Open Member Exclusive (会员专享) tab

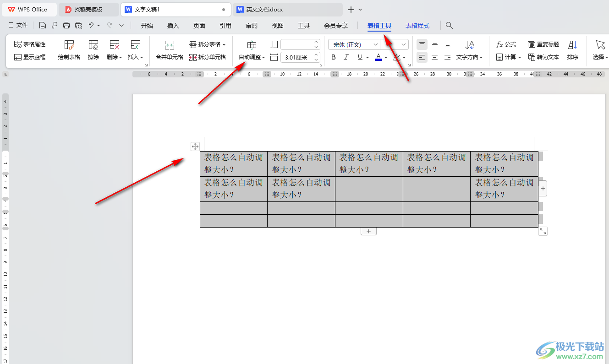pyautogui.click(x=336, y=26)
